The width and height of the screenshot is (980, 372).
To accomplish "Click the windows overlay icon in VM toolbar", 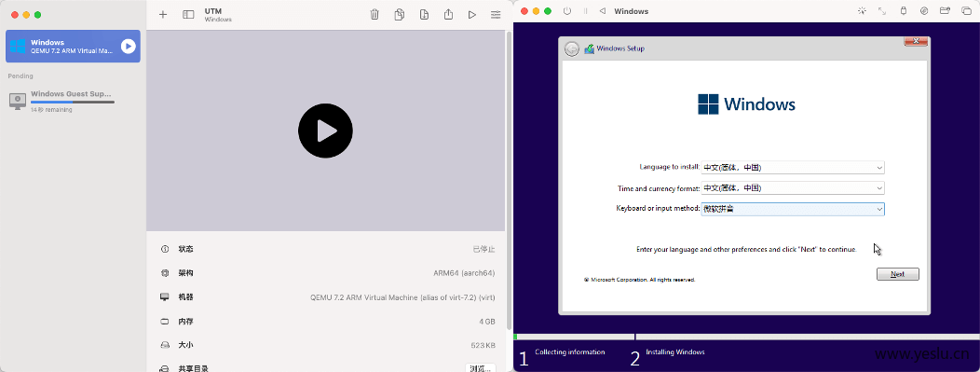I will click(x=966, y=10).
